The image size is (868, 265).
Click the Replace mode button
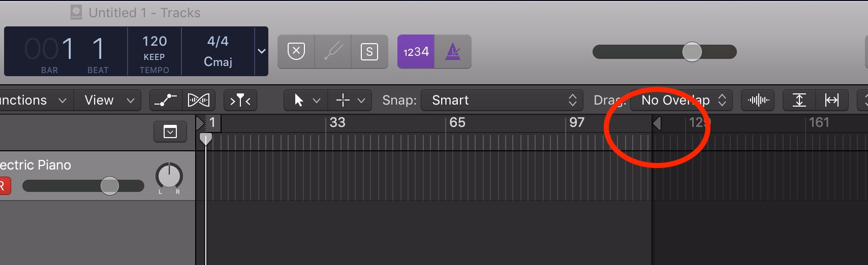tap(296, 51)
